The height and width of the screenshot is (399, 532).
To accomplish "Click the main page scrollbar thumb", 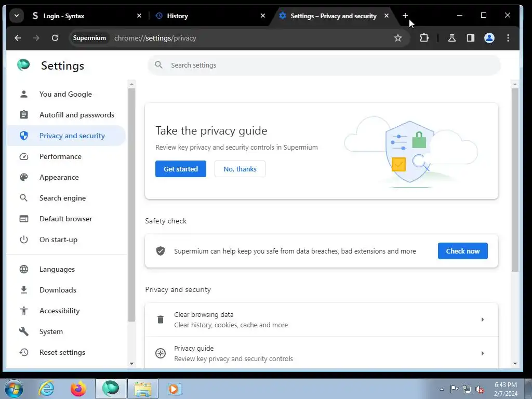I will pyautogui.click(x=515, y=180).
